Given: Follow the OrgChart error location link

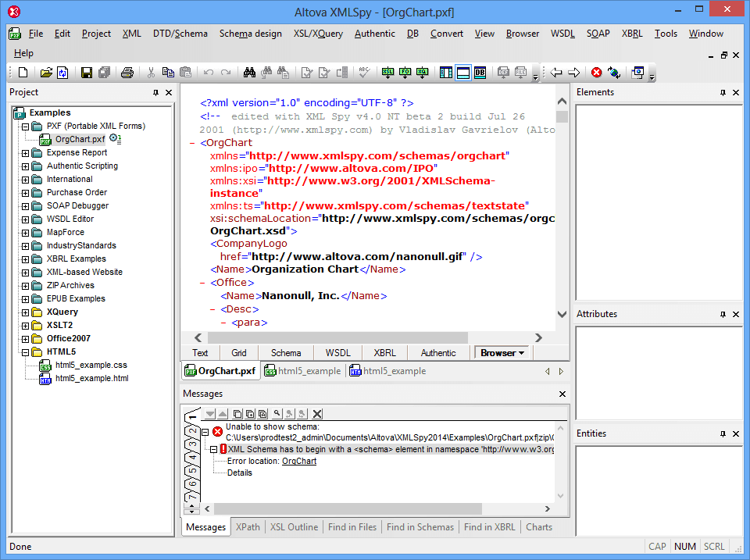Looking at the screenshot, I should click(299, 461).
